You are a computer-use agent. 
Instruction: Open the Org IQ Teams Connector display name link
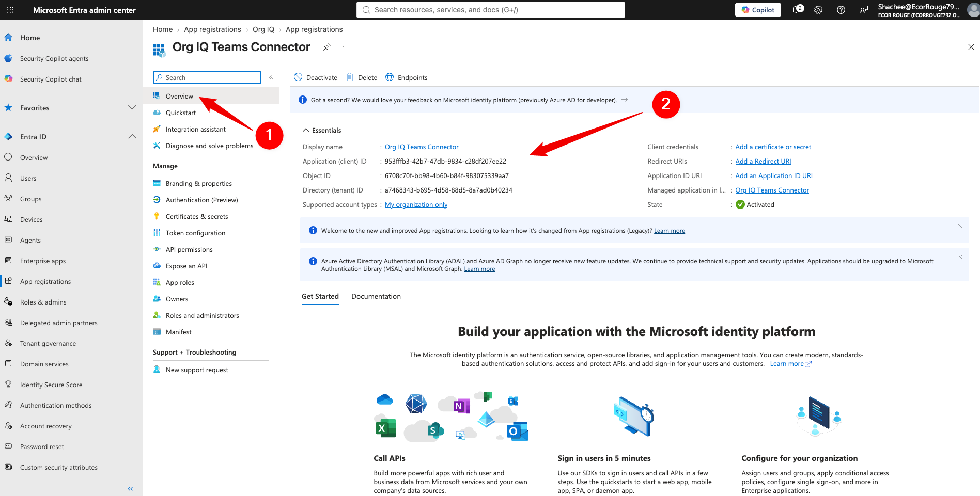click(x=422, y=147)
